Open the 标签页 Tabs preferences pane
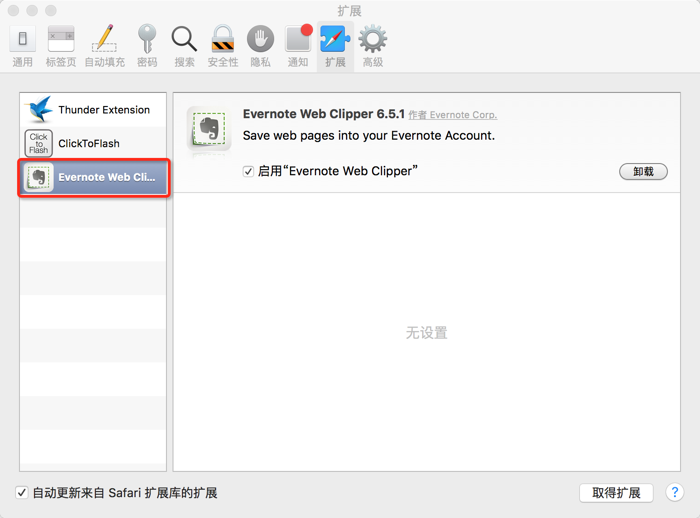 [61, 46]
